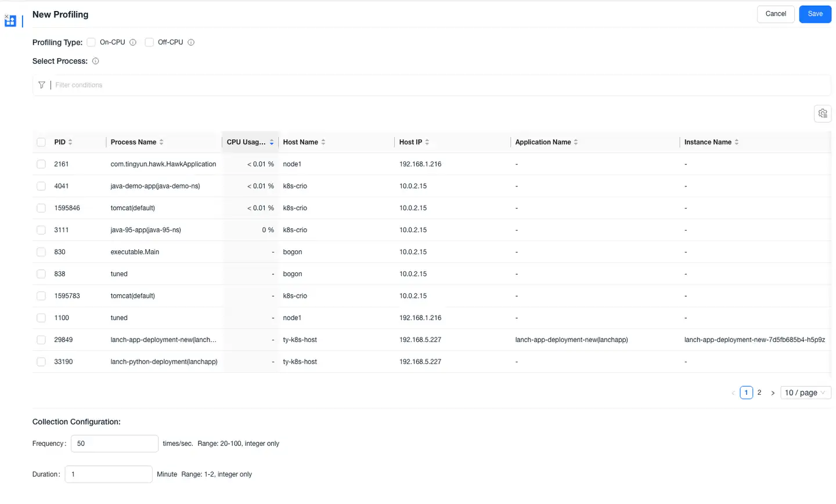Sort by Instance Name column arrows

pos(737,142)
